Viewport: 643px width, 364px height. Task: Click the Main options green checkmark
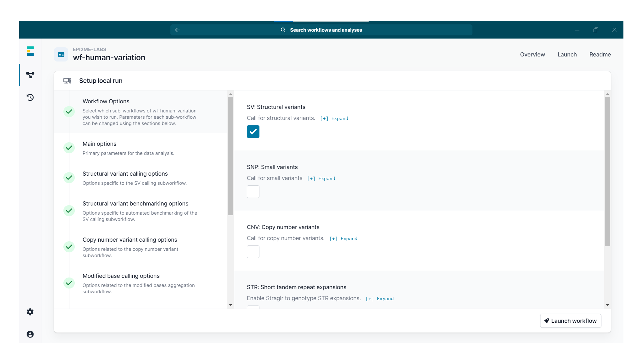click(x=69, y=148)
